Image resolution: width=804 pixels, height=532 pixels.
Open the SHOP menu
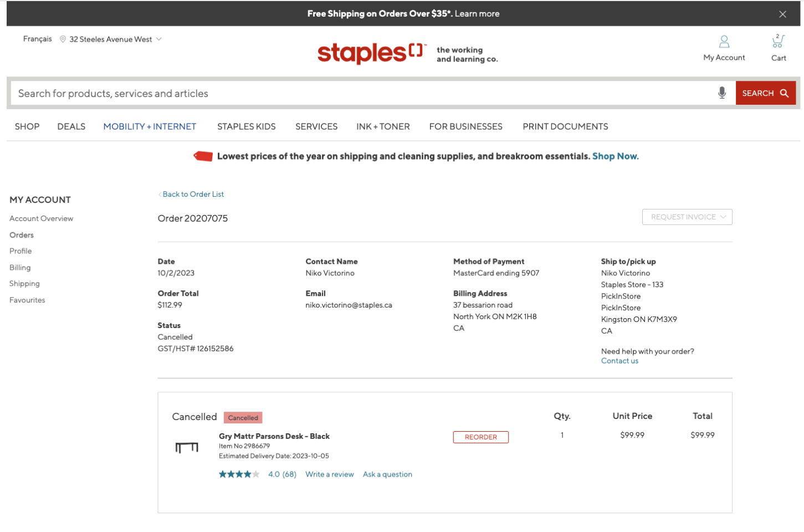pyautogui.click(x=27, y=127)
